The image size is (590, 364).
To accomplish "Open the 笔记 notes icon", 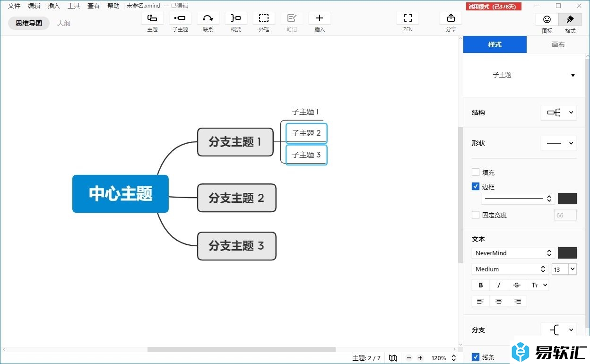I will point(292,18).
